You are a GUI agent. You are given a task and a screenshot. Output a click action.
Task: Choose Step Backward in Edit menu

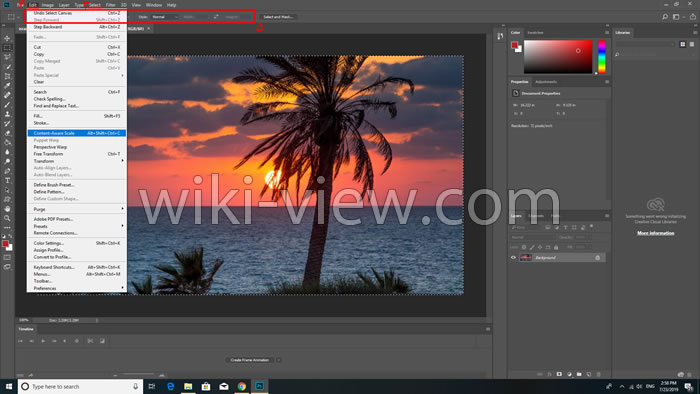77,27
